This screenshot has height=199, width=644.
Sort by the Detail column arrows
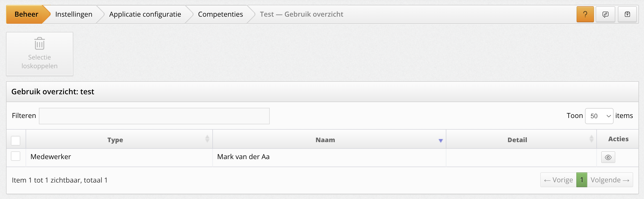coord(591,139)
